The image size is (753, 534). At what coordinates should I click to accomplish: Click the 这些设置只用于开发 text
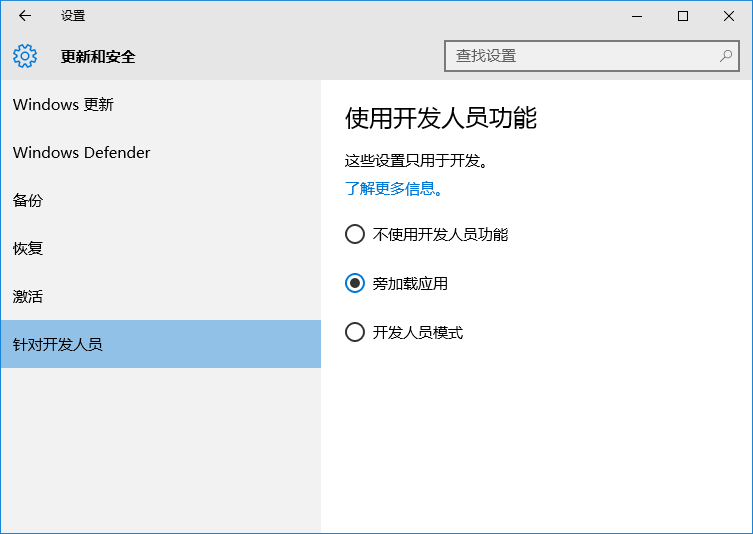tap(416, 161)
